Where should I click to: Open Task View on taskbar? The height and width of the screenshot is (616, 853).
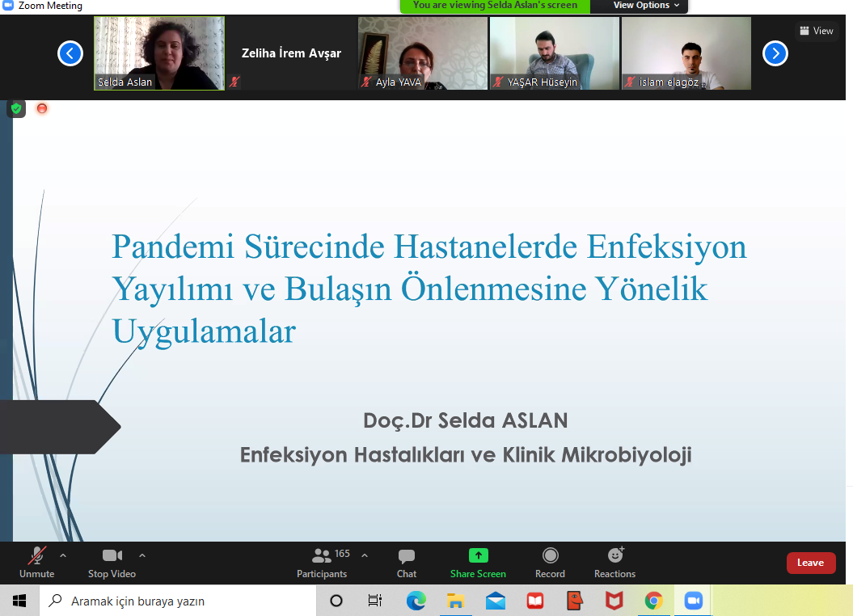(x=375, y=601)
